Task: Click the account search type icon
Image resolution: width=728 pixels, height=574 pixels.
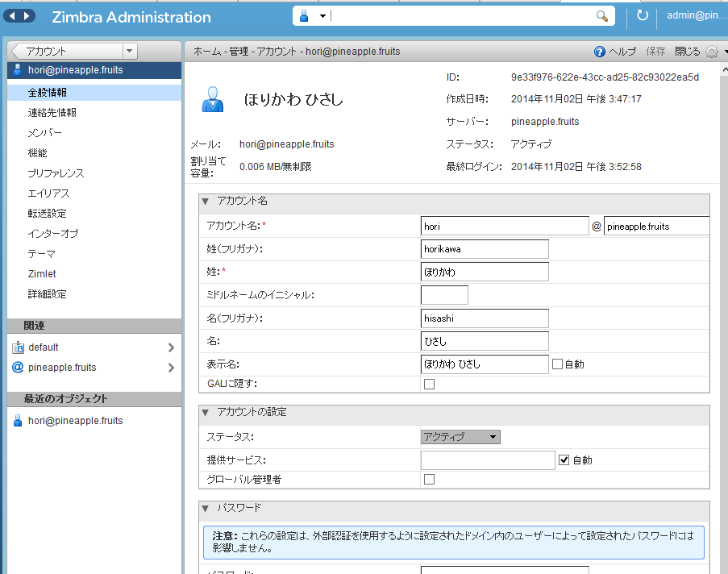Action: click(x=304, y=16)
